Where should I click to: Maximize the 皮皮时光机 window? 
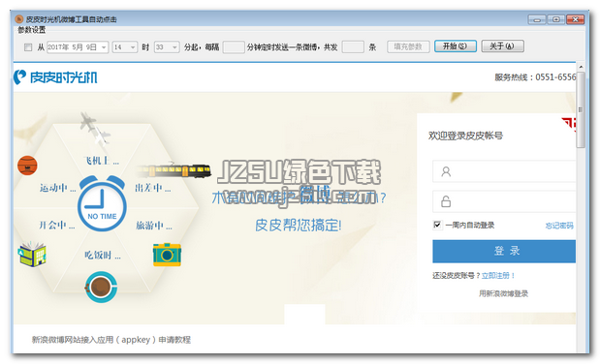click(556, 19)
